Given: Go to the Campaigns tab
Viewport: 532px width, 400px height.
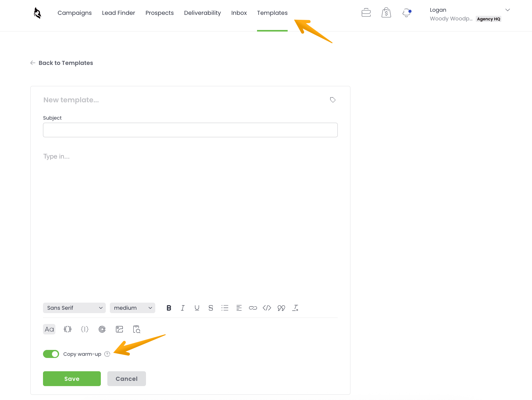Looking at the screenshot, I should tap(75, 13).
